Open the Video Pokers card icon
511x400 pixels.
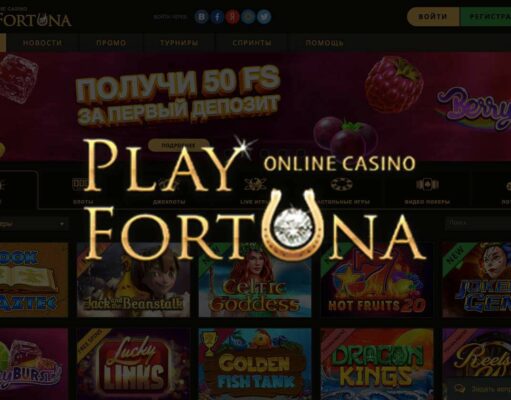[x=427, y=184]
